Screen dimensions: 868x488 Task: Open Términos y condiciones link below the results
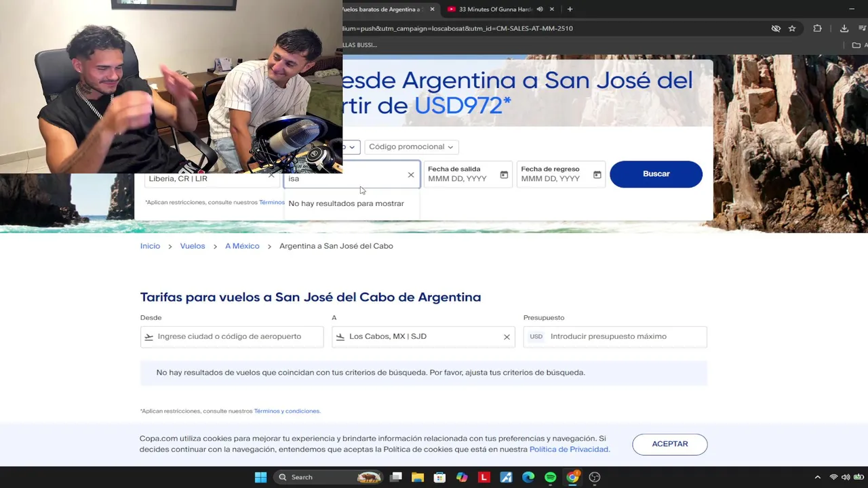point(286,411)
